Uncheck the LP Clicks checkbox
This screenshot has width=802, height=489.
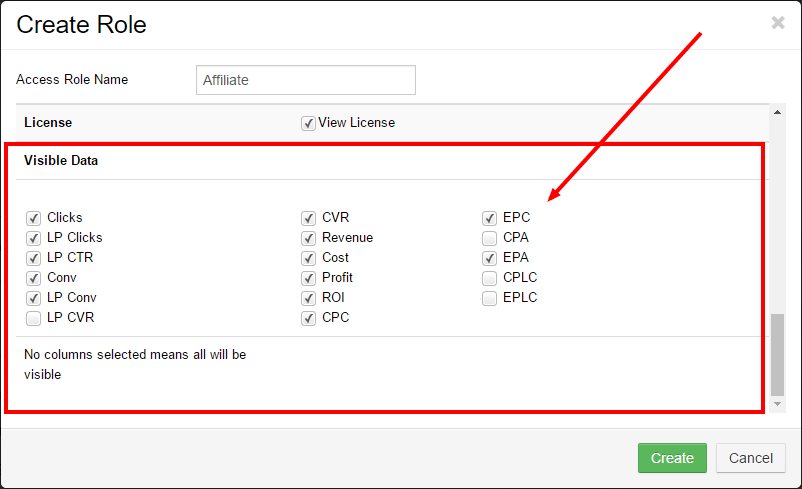coord(33,238)
